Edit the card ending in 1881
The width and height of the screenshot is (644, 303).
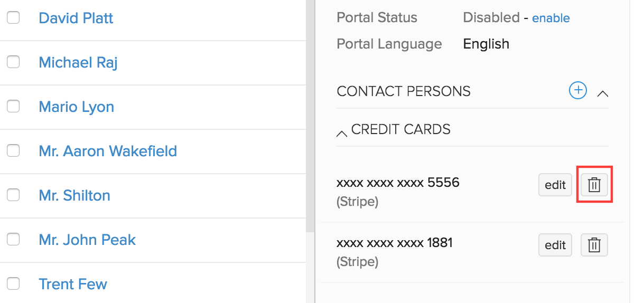(x=555, y=245)
